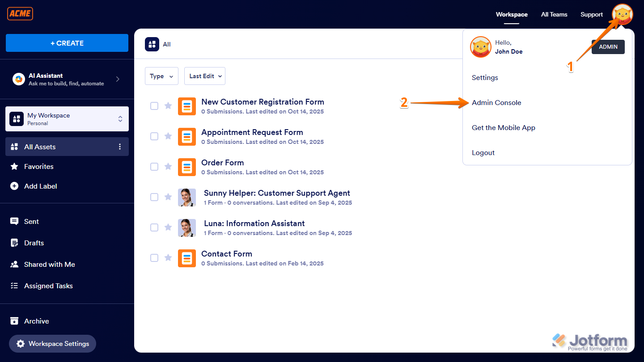Viewport: 644px width, 362px height.
Task: Open the Type filter dropdown
Action: click(x=161, y=76)
